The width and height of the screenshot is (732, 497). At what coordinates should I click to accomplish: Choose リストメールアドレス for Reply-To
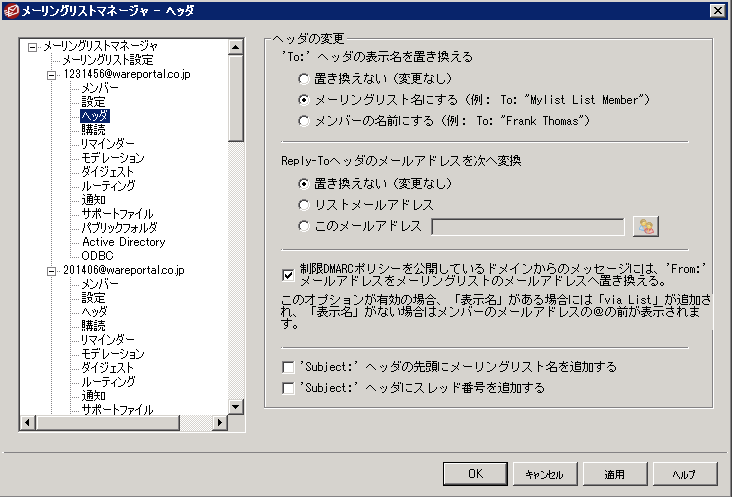(x=304, y=205)
